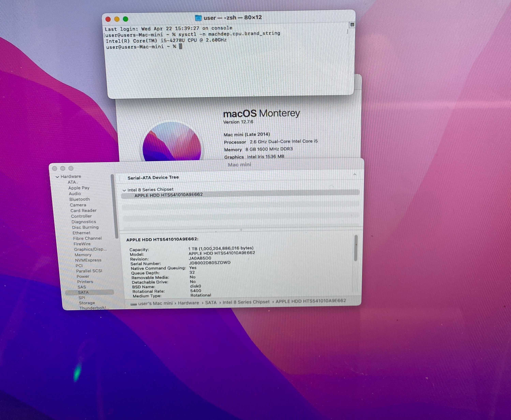This screenshot has width=511, height=420.
Task: Select Apple Pay in the sidebar
Action: coord(79,188)
